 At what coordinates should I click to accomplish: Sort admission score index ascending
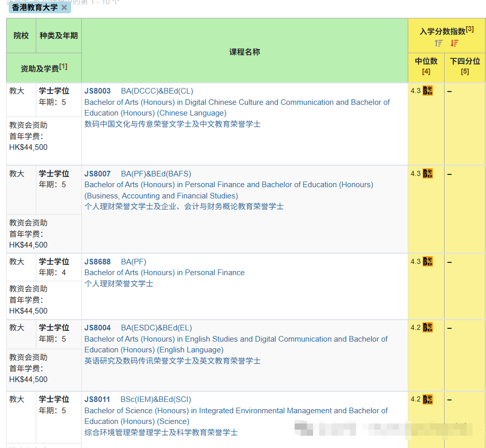438,43
